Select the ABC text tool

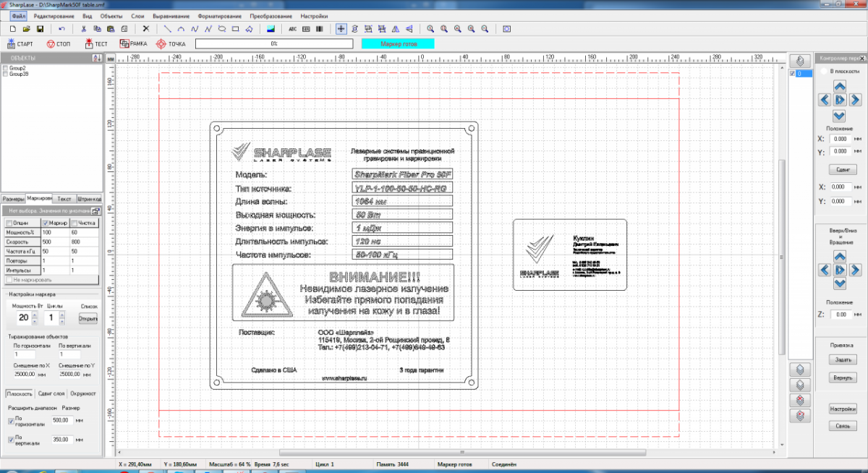pyautogui.click(x=292, y=29)
